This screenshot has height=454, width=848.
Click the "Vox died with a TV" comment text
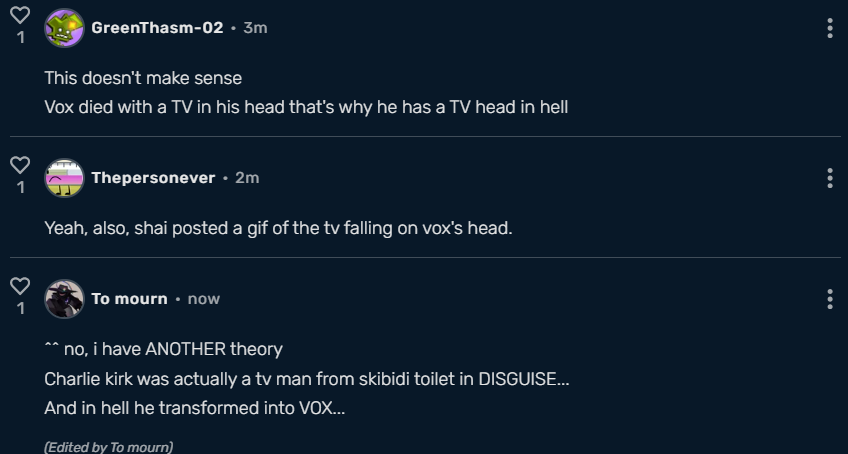tap(306, 107)
